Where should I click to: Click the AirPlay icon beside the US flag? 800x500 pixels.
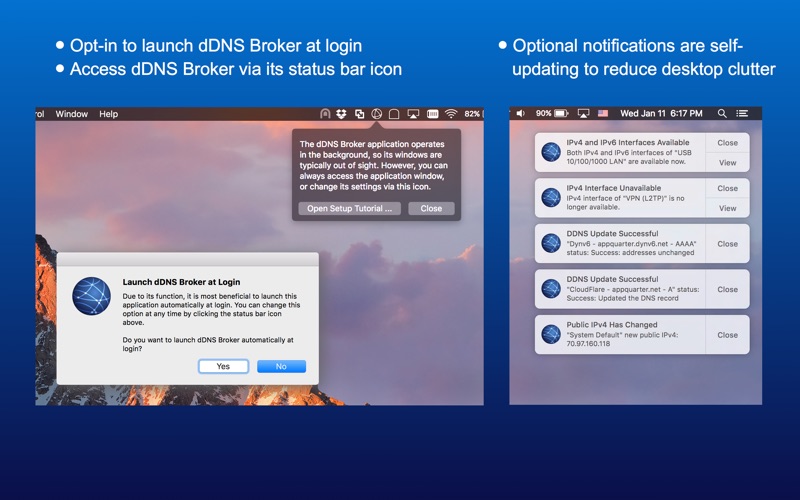[584, 114]
